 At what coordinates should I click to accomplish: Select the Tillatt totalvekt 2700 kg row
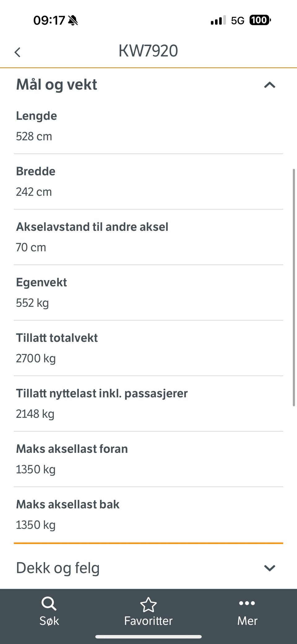click(x=148, y=348)
